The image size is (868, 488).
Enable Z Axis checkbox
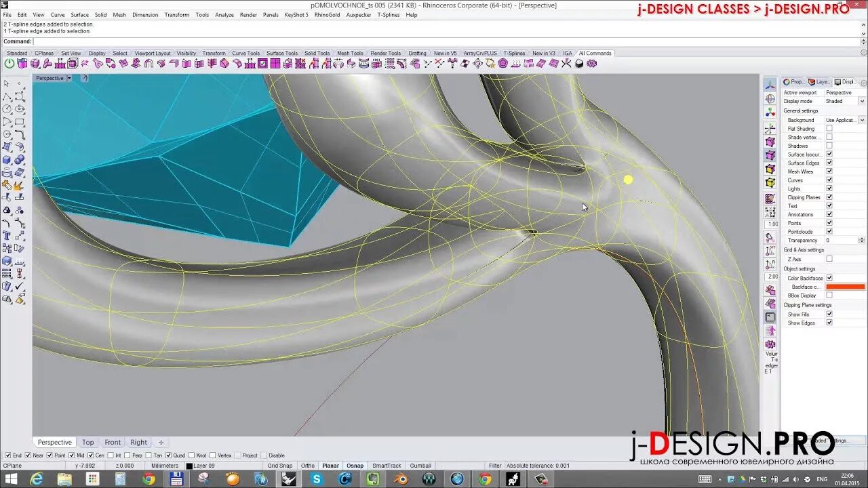(829, 259)
